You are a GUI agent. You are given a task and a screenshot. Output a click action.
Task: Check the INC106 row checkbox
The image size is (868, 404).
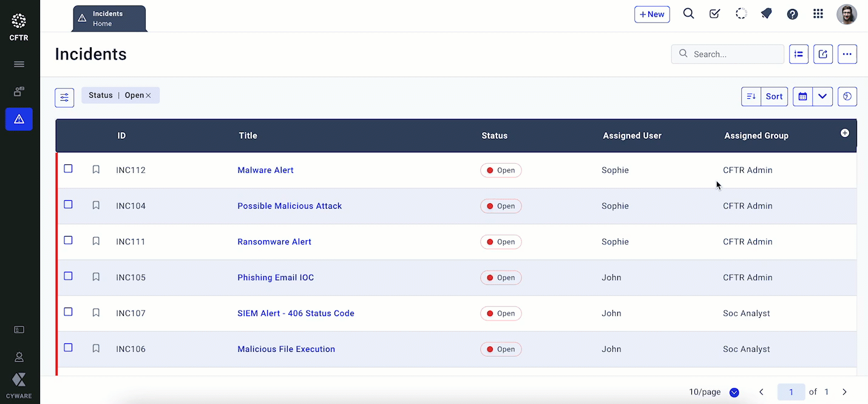pyautogui.click(x=68, y=348)
